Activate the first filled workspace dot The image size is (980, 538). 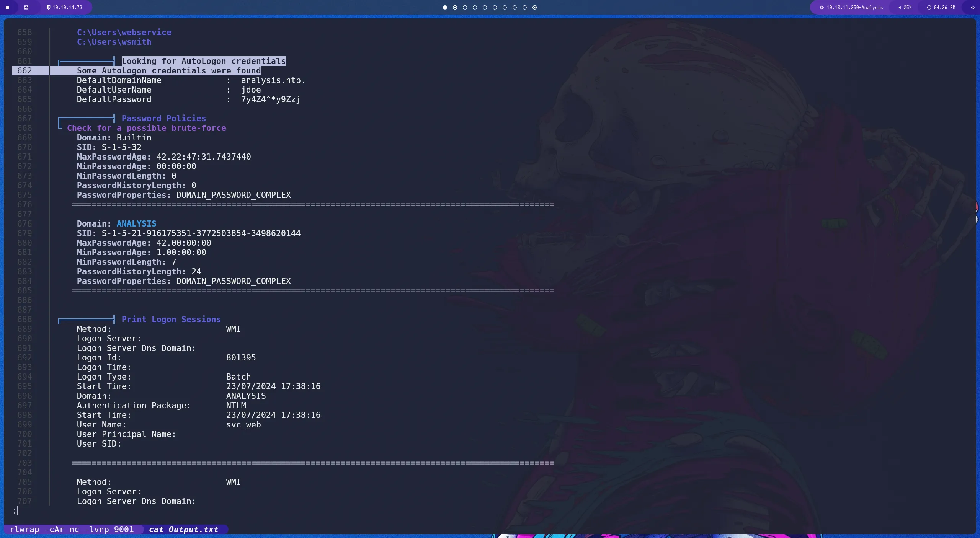pyautogui.click(x=444, y=7)
